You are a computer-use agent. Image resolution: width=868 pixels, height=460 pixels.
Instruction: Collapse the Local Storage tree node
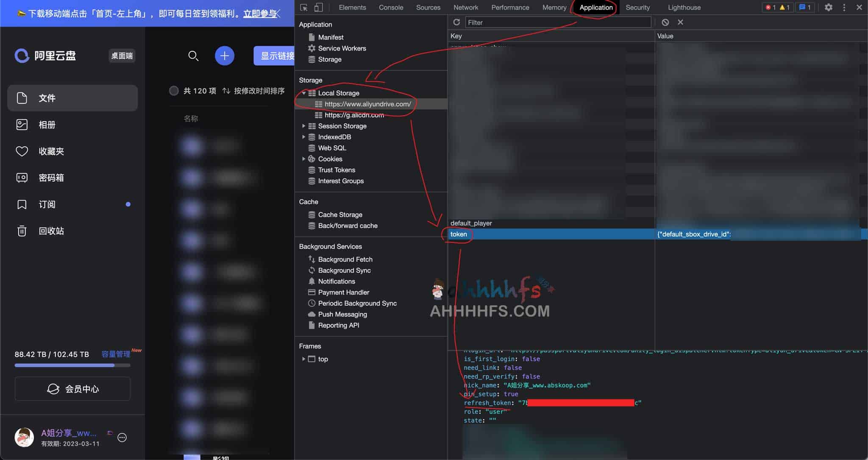(x=304, y=93)
